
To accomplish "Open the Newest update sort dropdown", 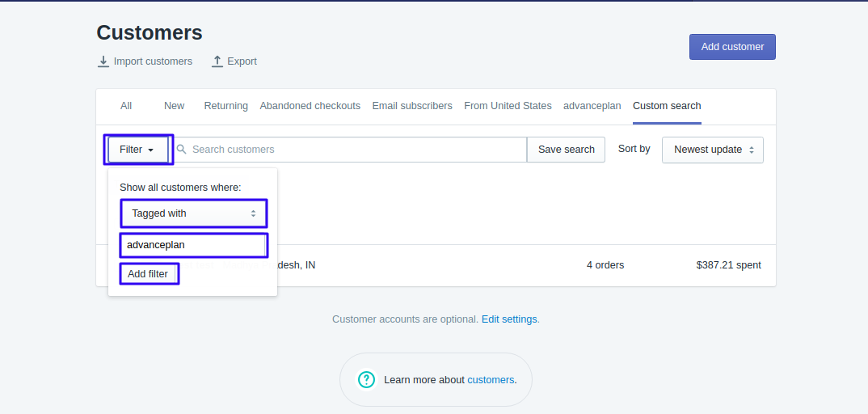I will click(x=713, y=150).
